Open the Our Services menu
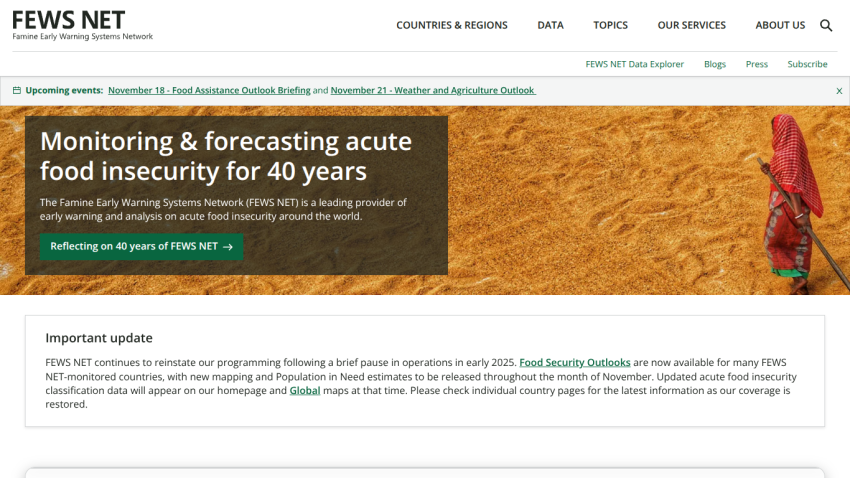 point(691,25)
